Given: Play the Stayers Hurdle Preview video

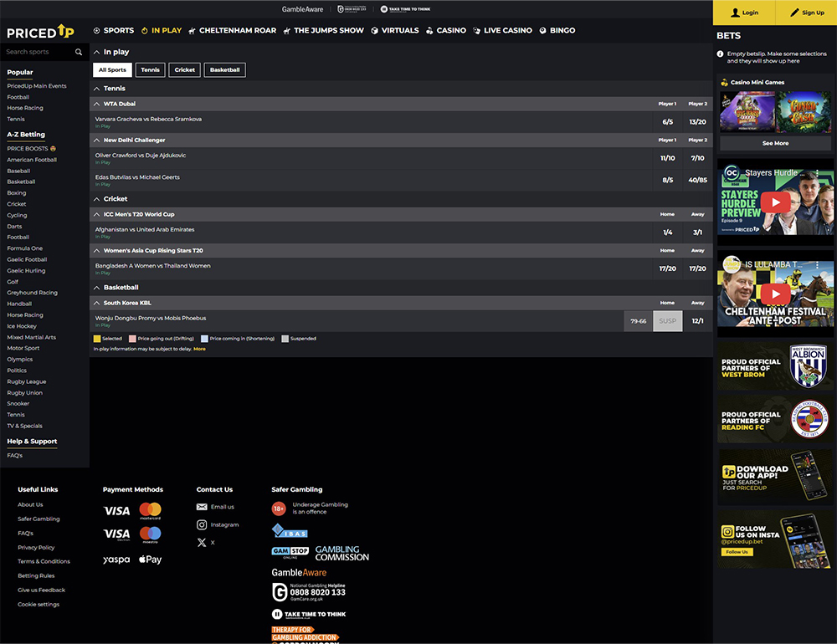Looking at the screenshot, I should pyautogui.click(x=775, y=202).
